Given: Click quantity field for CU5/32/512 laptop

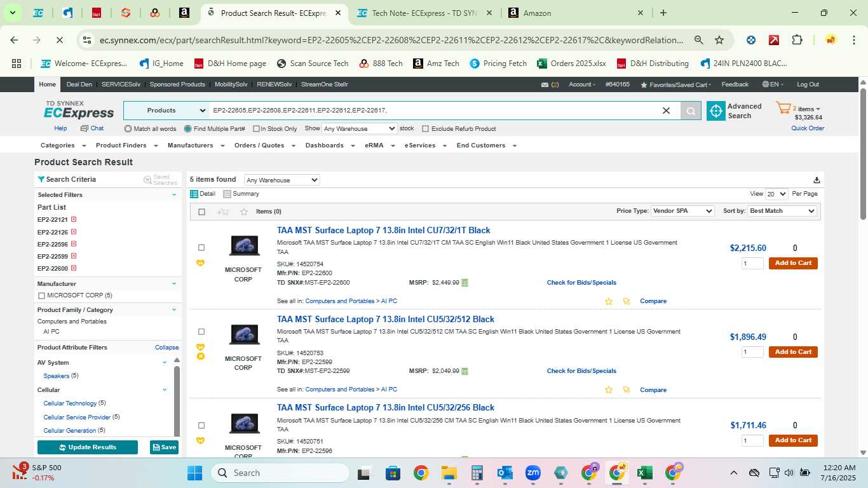Looking at the screenshot, I should (752, 352).
